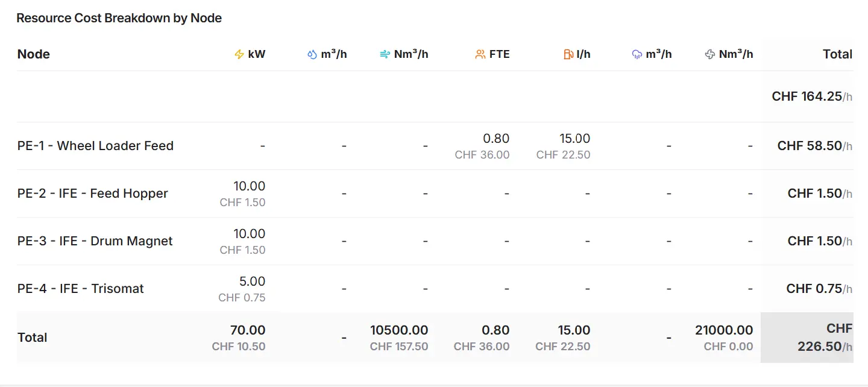868x387 pixels.
Task: Click the Total column header
Action: 837,54
